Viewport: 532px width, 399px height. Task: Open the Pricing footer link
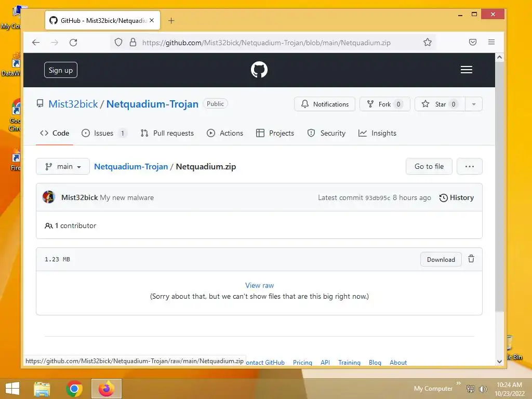click(302, 362)
